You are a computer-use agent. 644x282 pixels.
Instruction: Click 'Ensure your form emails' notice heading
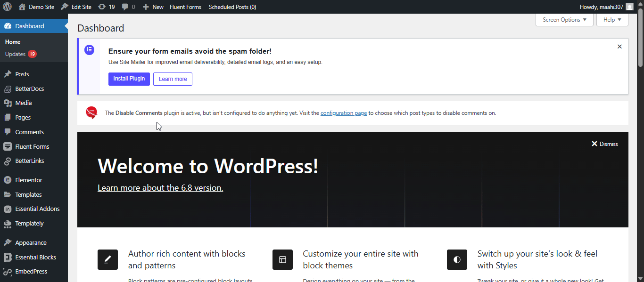pos(190,51)
